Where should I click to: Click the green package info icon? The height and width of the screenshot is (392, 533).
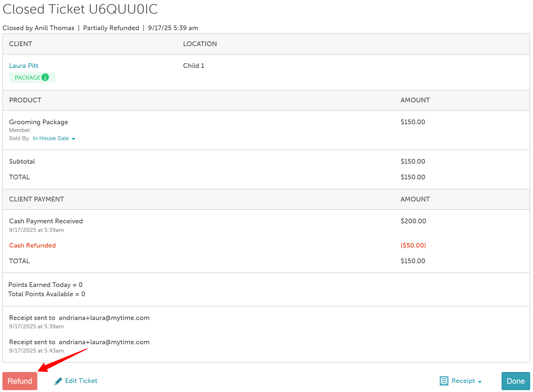coord(45,77)
